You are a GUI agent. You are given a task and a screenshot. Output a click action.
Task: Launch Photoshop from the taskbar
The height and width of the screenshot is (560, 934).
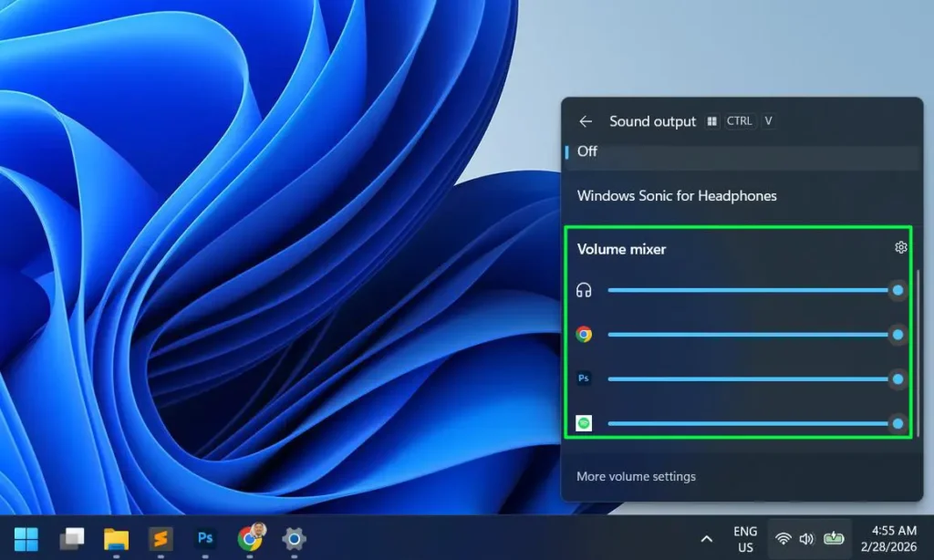(204, 538)
